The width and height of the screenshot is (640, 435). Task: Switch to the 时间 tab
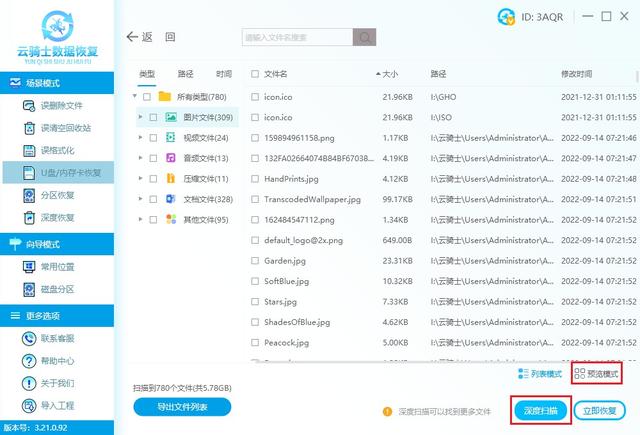coord(224,74)
